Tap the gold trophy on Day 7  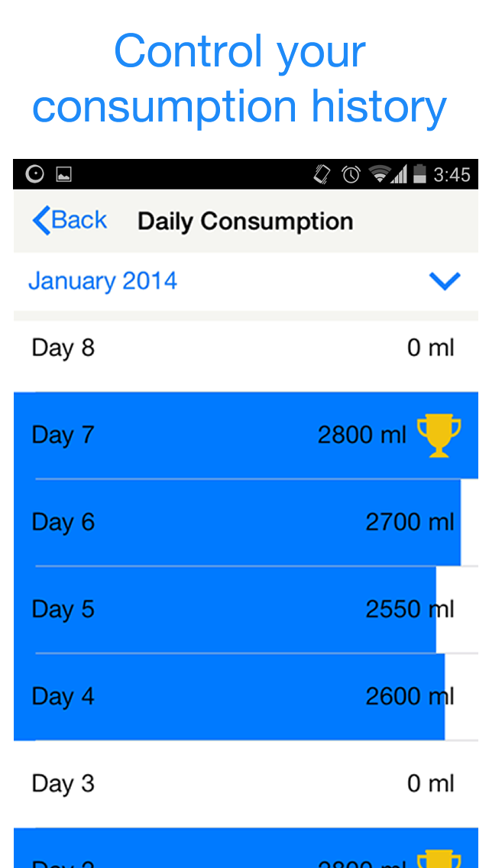[x=439, y=436]
